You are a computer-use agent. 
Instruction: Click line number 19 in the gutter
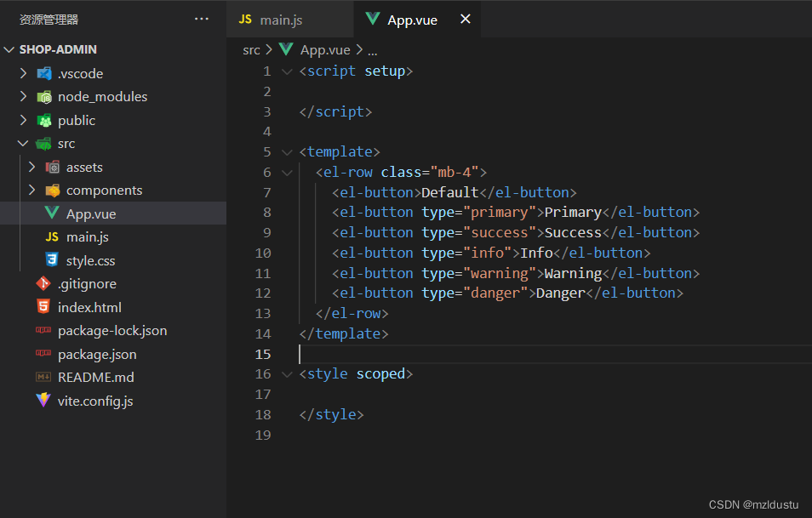pyautogui.click(x=263, y=435)
